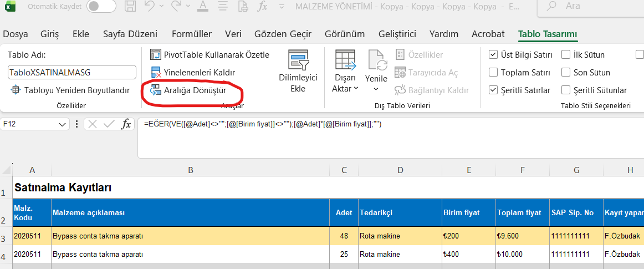Disable the Şeritli Satırlar checkbox
Screen dimensions: 644x269
(493, 90)
